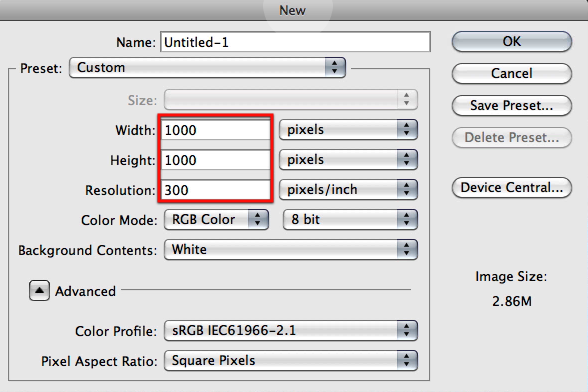Open the Width units pixels dropdown
This screenshot has width=588, height=392.
348,130
